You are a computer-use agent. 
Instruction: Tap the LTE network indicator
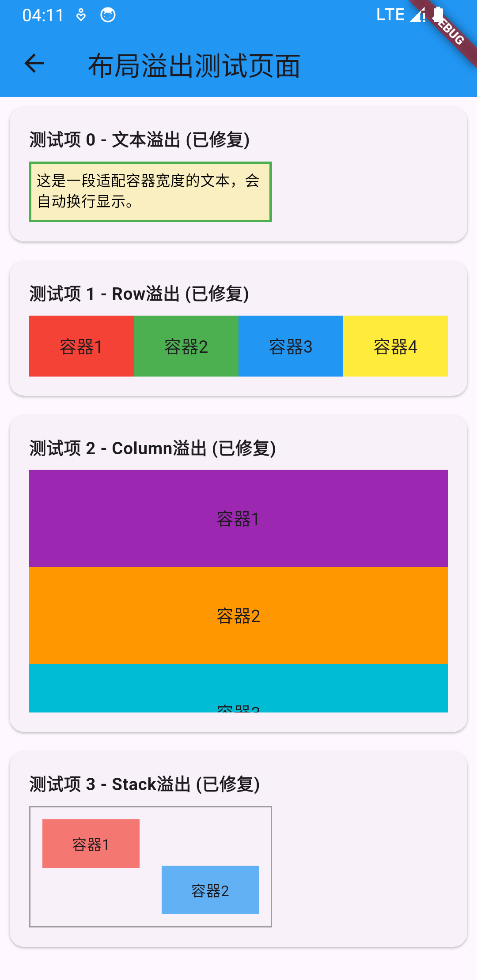(390, 15)
